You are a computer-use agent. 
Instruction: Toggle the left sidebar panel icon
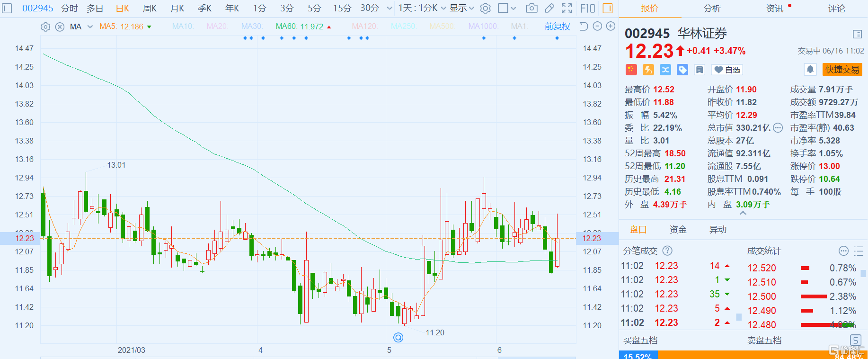(x=7, y=8)
